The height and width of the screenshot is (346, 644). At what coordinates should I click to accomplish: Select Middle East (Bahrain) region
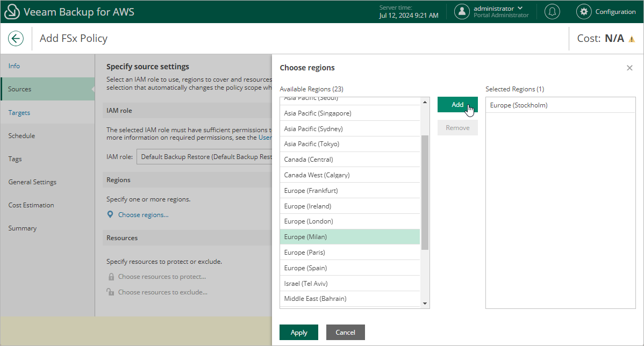[350, 299]
